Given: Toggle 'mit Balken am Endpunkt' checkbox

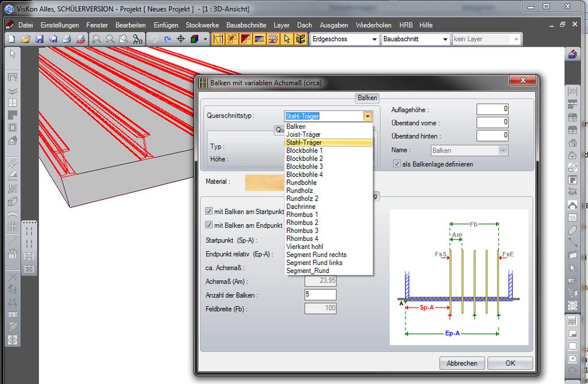Looking at the screenshot, I should [209, 225].
